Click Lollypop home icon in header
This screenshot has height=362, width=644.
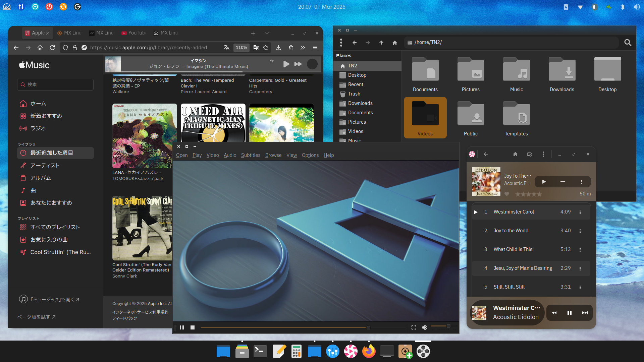point(515,154)
